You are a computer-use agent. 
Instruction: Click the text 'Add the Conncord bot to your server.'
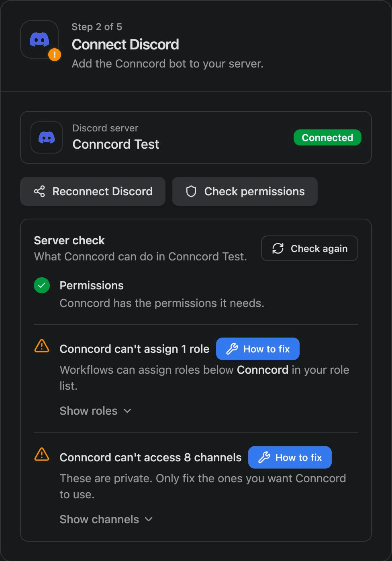coord(167,64)
